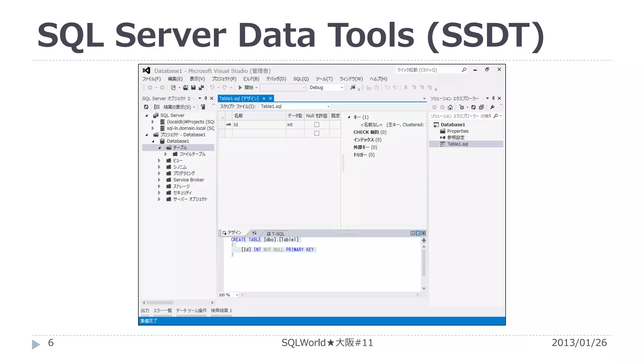This screenshot has width=644, height=362.
Task: Click the int data type cell
Action: 295,125
